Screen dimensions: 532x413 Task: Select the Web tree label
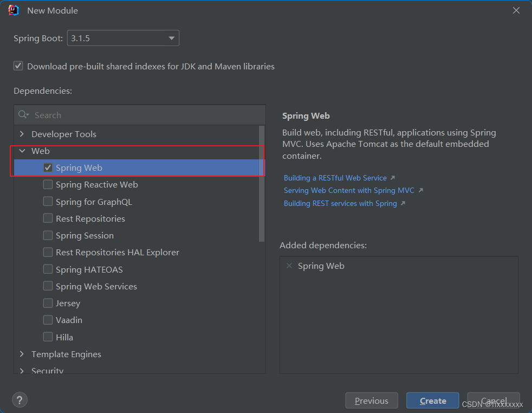(x=41, y=151)
